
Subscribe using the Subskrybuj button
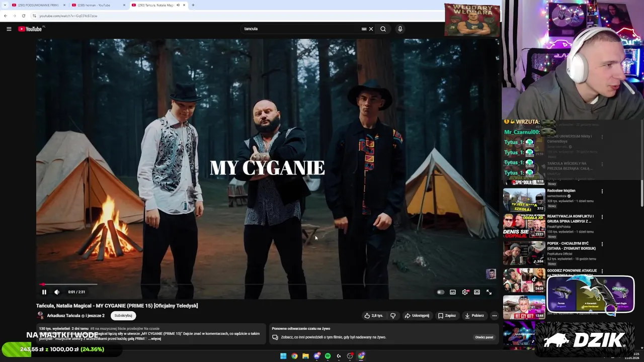tap(123, 316)
